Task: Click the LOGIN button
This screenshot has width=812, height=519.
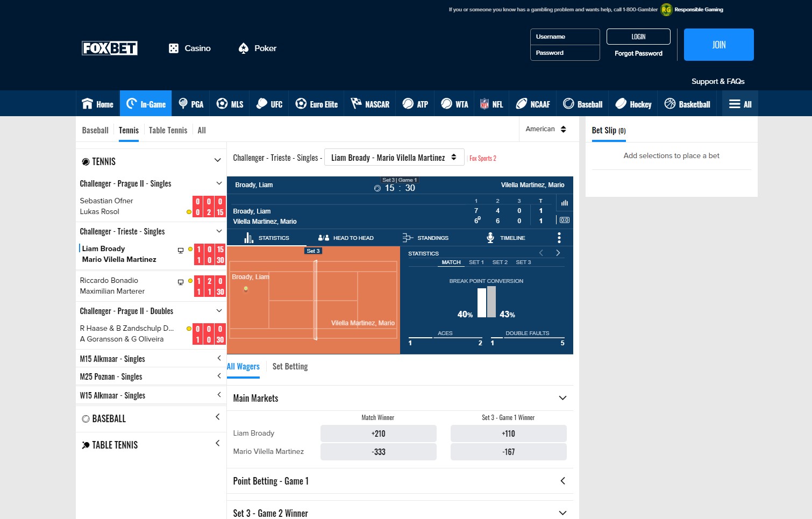Action: coord(638,37)
